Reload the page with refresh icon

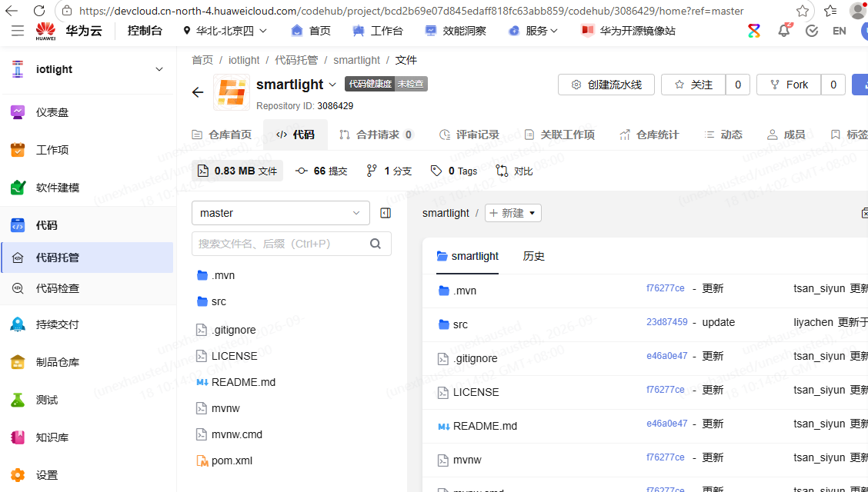pyautogui.click(x=38, y=11)
